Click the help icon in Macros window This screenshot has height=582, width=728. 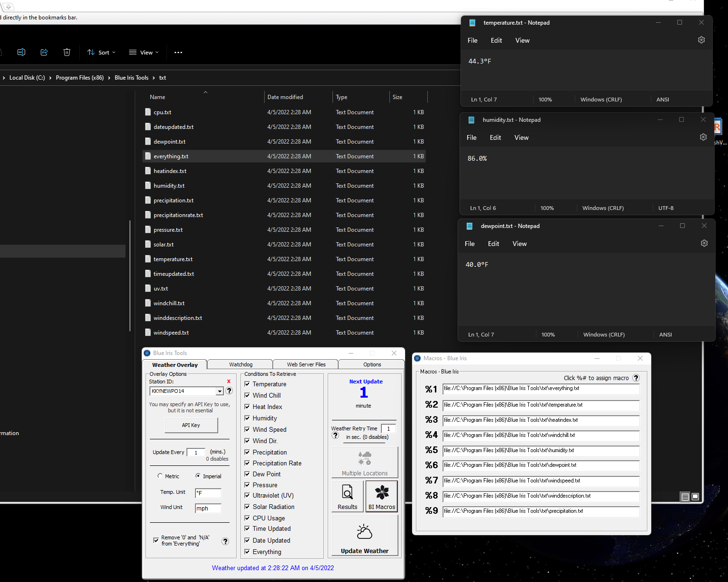[636, 378]
